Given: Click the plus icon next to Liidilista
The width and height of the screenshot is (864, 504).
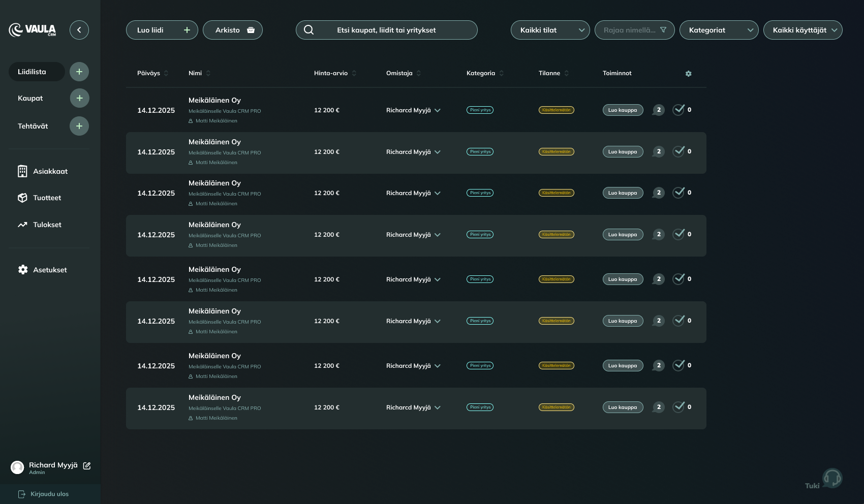Looking at the screenshot, I should (79, 72).
